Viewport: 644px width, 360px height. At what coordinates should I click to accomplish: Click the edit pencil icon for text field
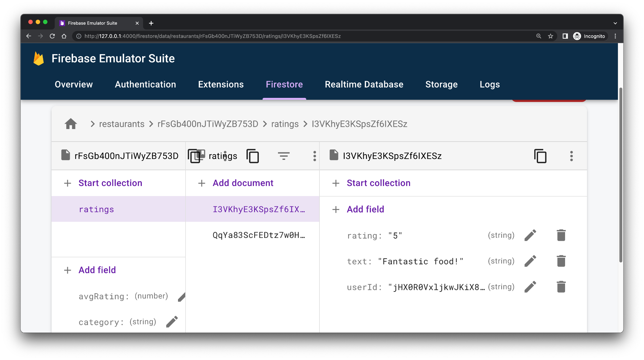pos(531,261)
